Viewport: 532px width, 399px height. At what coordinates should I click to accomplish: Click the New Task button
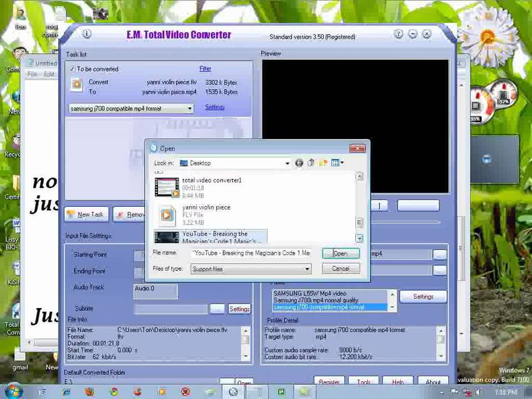point(86,214)
